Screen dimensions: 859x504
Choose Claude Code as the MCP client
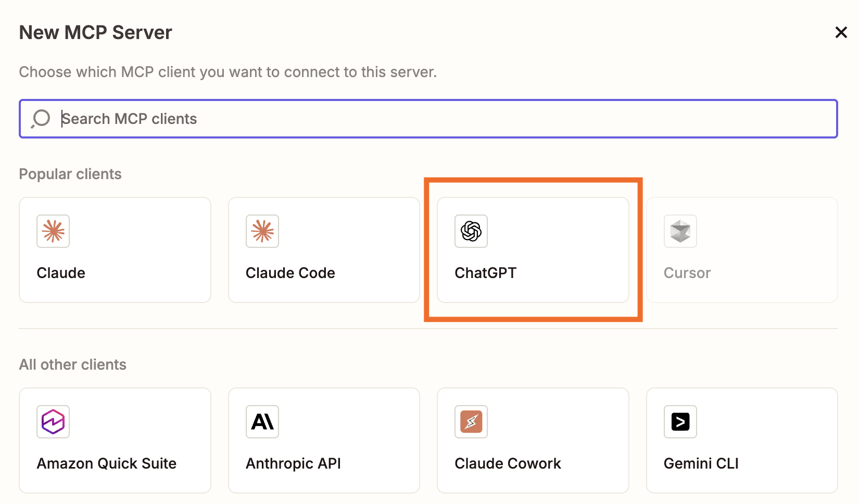tap(324, 250)
